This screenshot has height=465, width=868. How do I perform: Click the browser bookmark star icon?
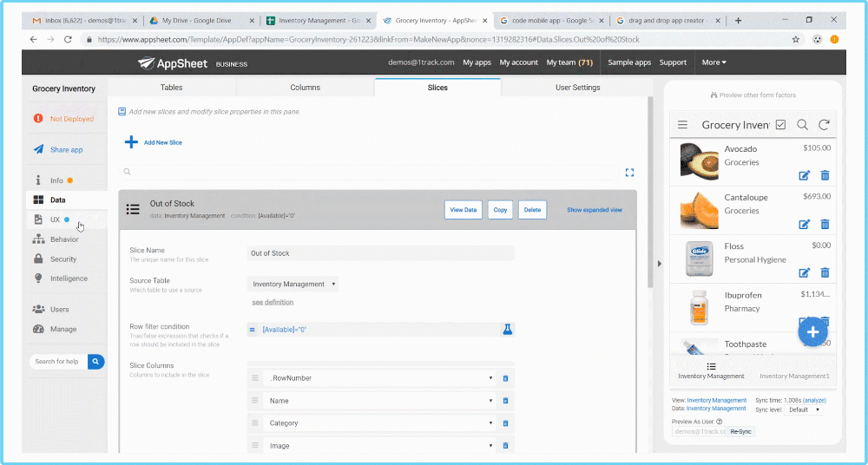point(796,39)
